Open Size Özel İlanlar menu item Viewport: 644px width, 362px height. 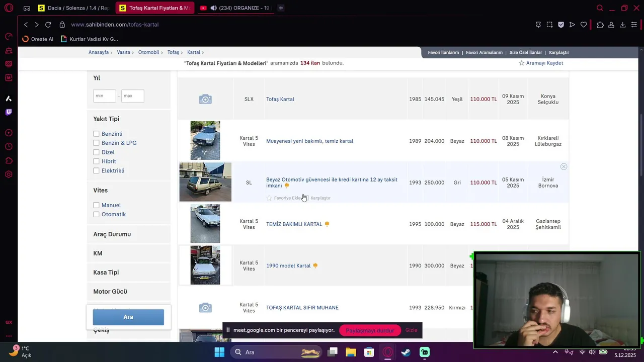click(x=526, y=52)
